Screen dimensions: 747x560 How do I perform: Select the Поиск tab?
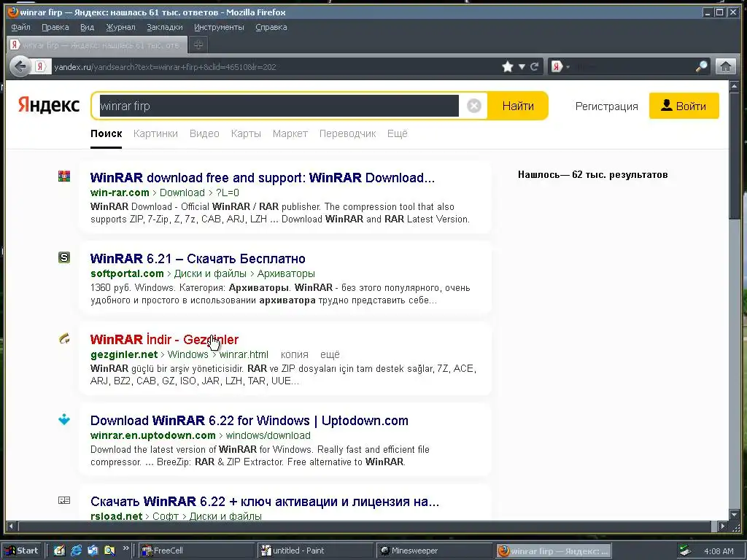tap(107, 134)
